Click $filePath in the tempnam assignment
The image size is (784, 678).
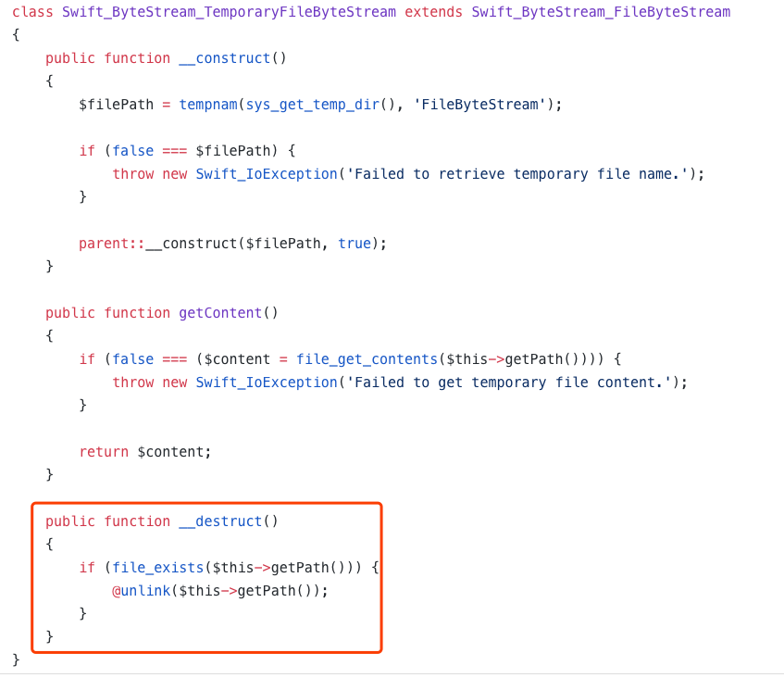116,105
